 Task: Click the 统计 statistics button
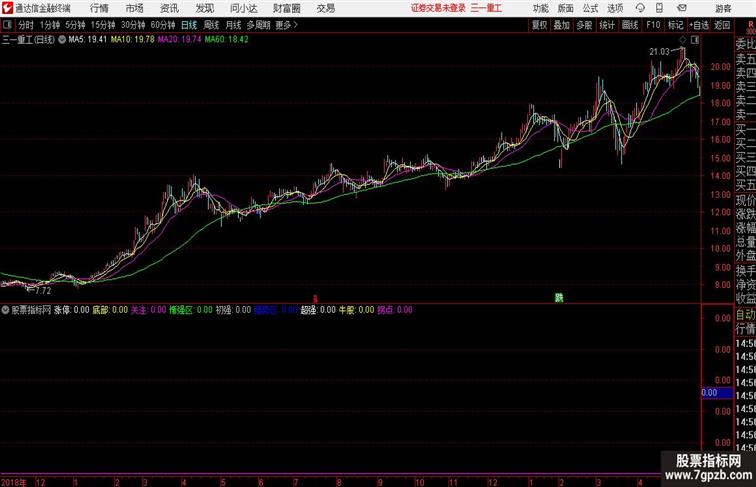point(607,25)
